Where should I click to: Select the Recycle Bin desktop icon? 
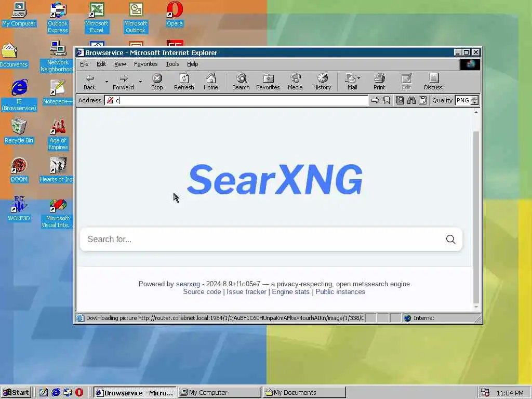click(19, 131)
